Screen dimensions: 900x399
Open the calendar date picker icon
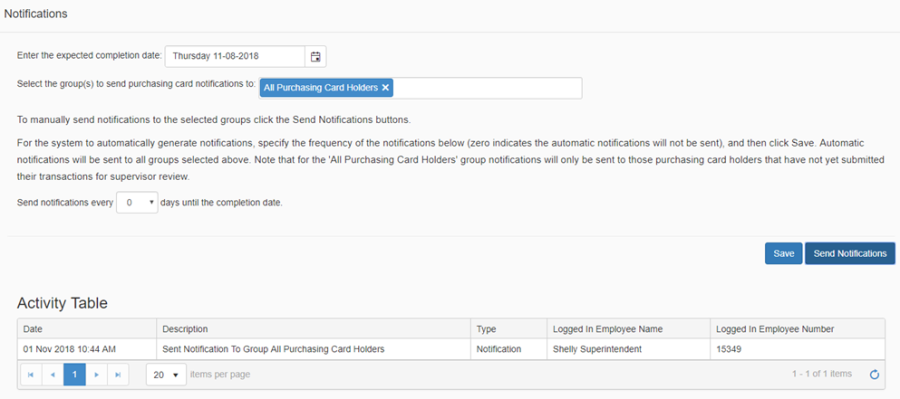pyautogui.click(x=315, y=56)
